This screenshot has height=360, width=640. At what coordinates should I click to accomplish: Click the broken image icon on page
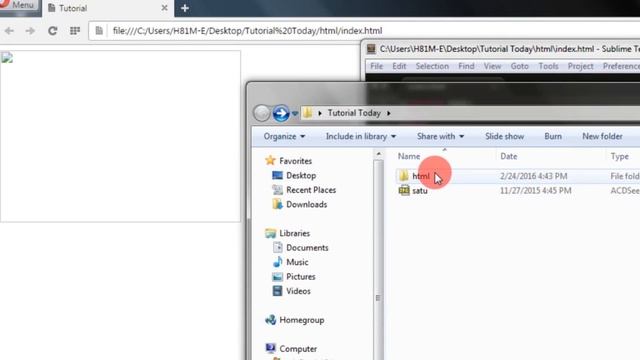(x=7, y=57)
